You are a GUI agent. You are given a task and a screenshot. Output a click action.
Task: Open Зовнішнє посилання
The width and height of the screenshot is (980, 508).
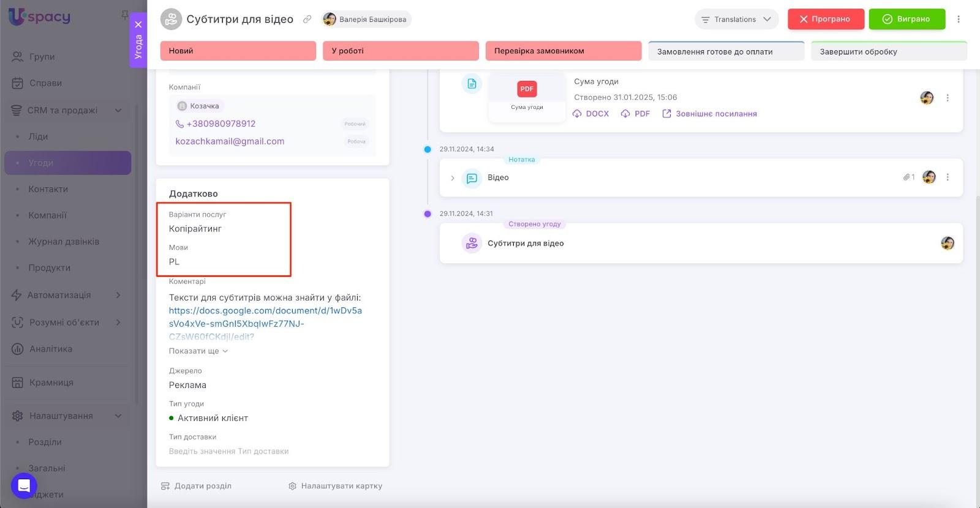tap(709, 114)
